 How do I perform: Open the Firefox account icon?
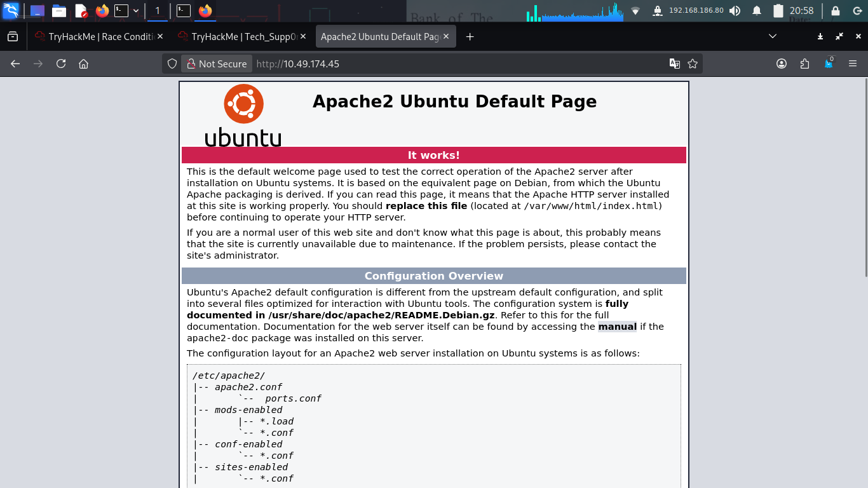782,64
